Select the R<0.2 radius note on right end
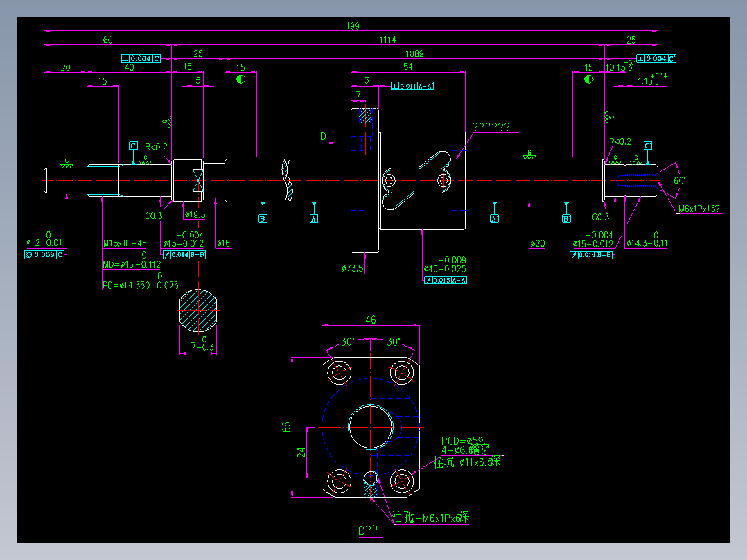The image size is (747, 560). tap(620, 141)
